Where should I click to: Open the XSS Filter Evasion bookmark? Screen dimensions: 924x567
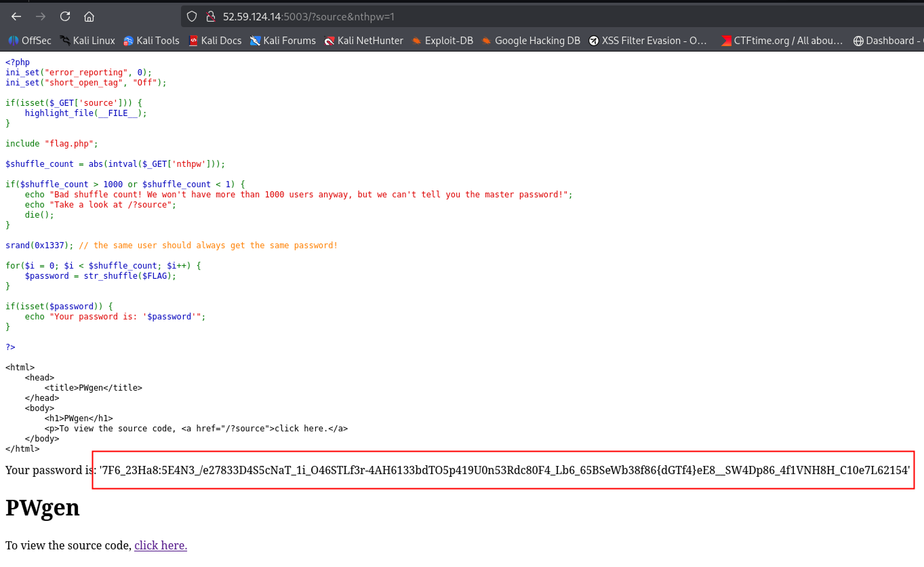click(648, 41)
